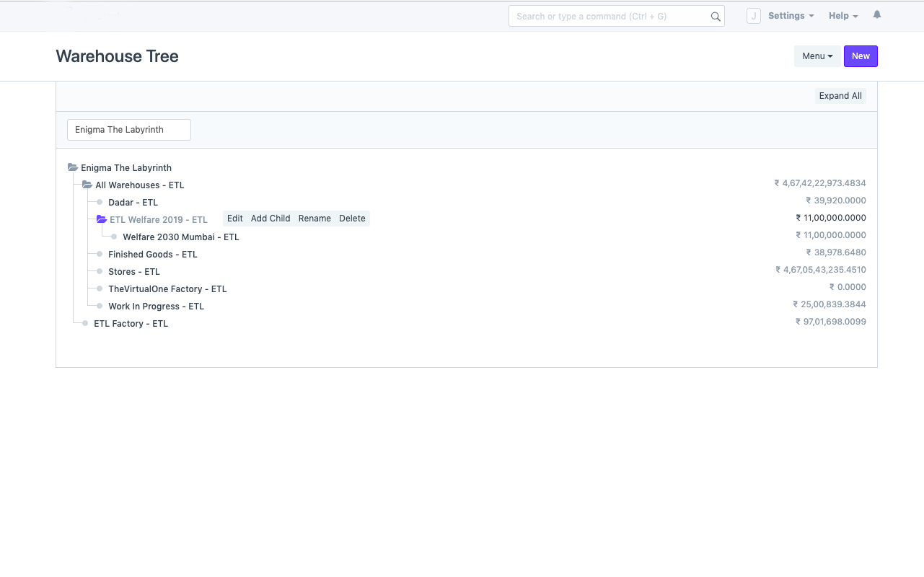Select Rename on the warehouse toolbar
The height and width of the screenshot is (577, 924).
coord(314,219)
